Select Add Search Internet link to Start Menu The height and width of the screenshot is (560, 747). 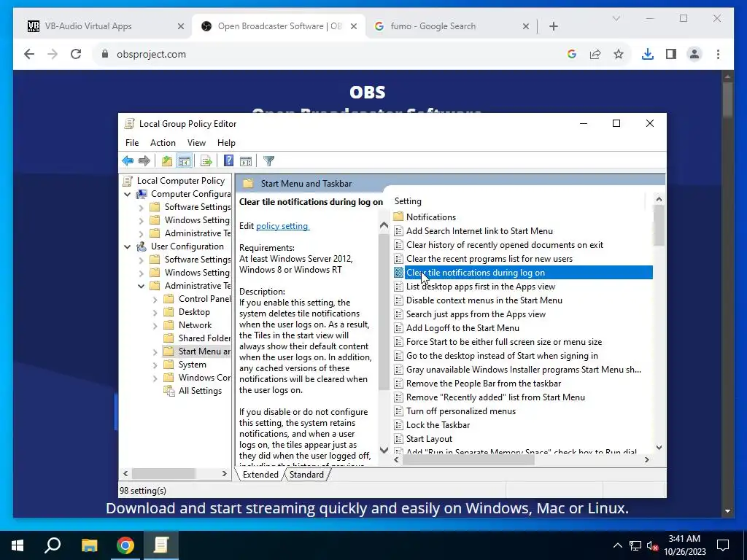click(479, 231)
